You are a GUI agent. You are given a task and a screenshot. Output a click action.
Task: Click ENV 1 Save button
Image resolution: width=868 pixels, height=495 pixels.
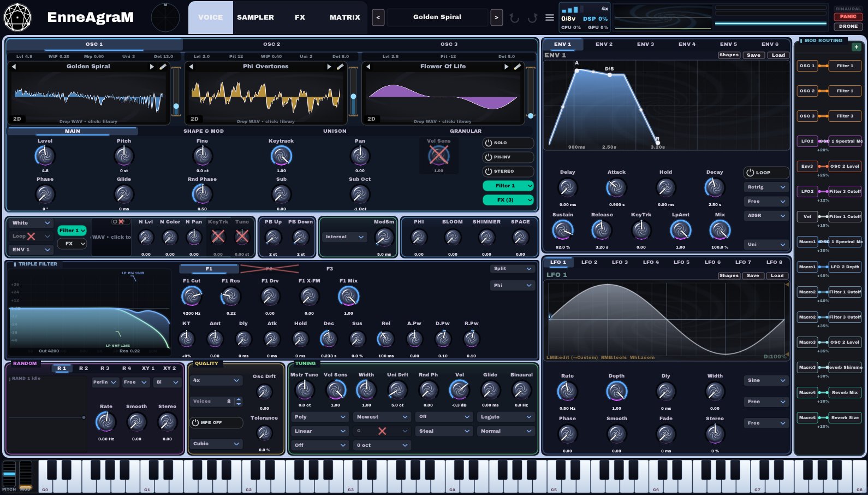(753, 55)
